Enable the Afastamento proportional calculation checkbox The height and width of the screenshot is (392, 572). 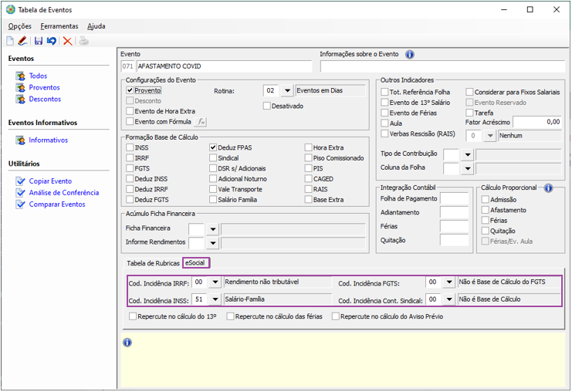coord(486,210)
